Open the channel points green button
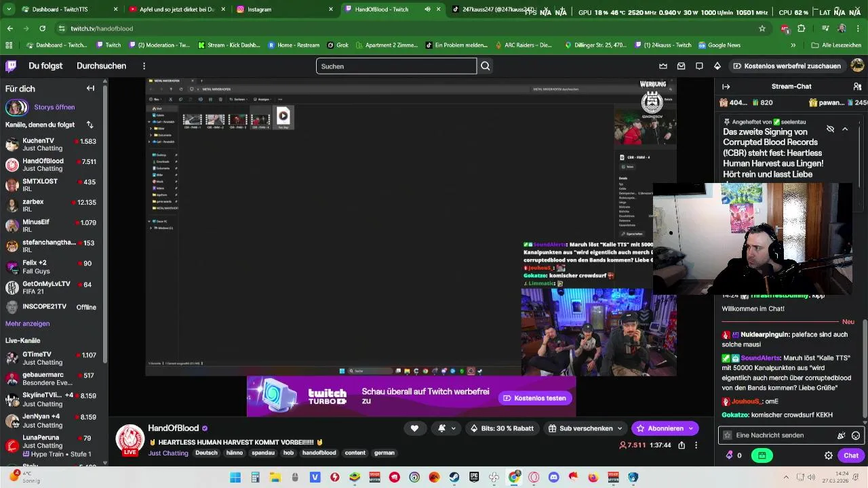Image resolution: width=868 pixels, height=488 pixels. coord(762,455)
